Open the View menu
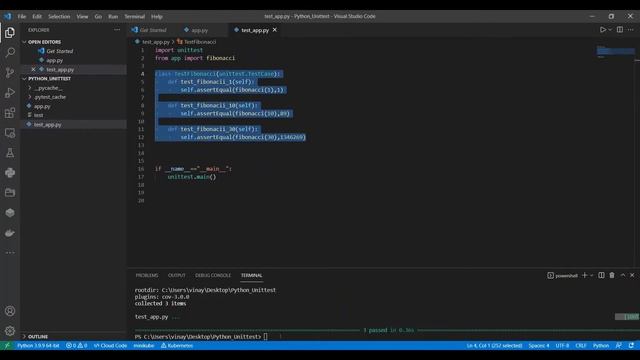The image size is (640, 360). click(x=82, y=16)
